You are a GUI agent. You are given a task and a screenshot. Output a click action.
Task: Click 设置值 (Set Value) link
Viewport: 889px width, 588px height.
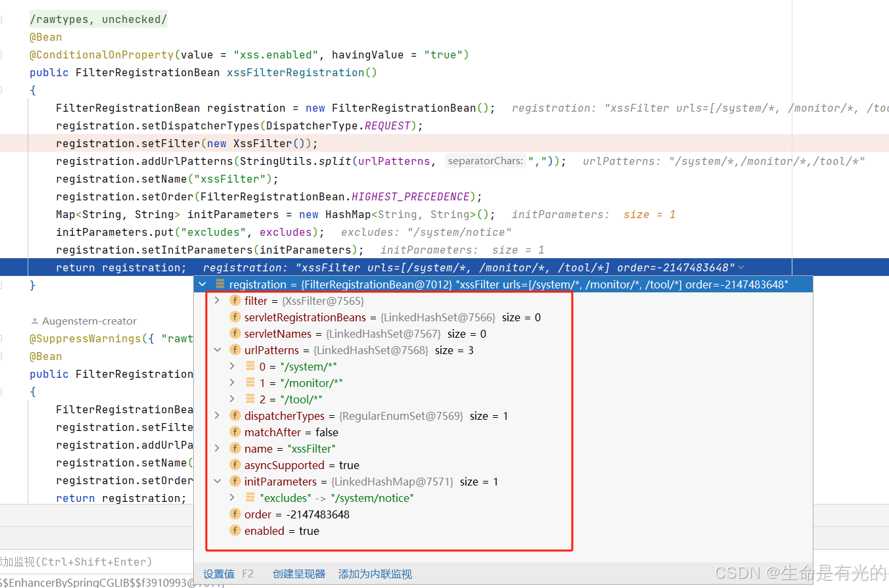[x=219, y=574]
